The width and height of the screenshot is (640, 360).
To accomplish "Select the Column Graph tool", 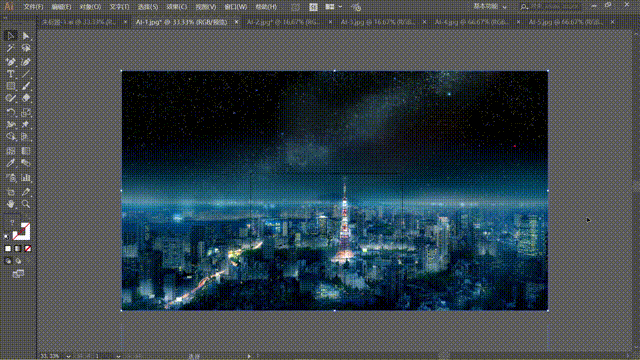I will [26, 178].
